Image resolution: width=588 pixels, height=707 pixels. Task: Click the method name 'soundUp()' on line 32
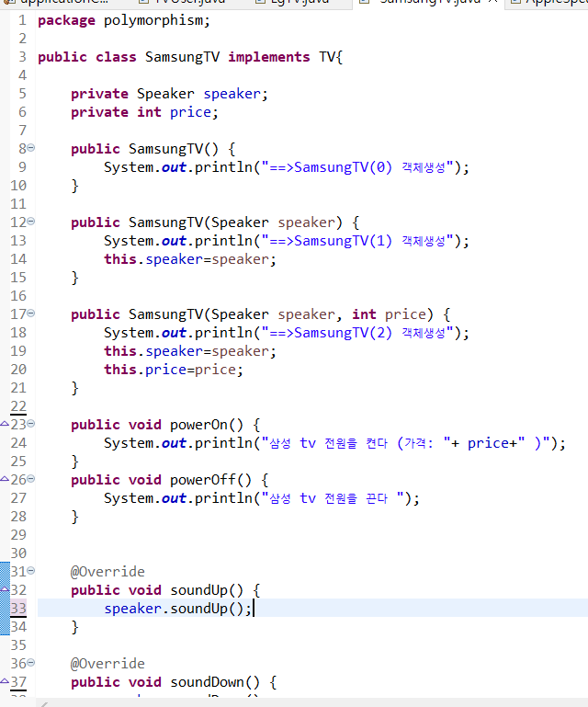tap(207, 590)
